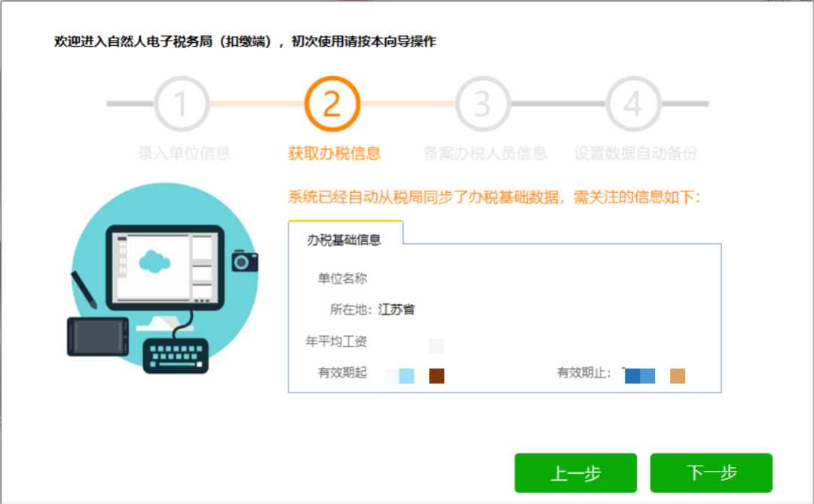Click the 年平均工资 field label
This screenshot has height=504, width=814.
tap(336, 342)
